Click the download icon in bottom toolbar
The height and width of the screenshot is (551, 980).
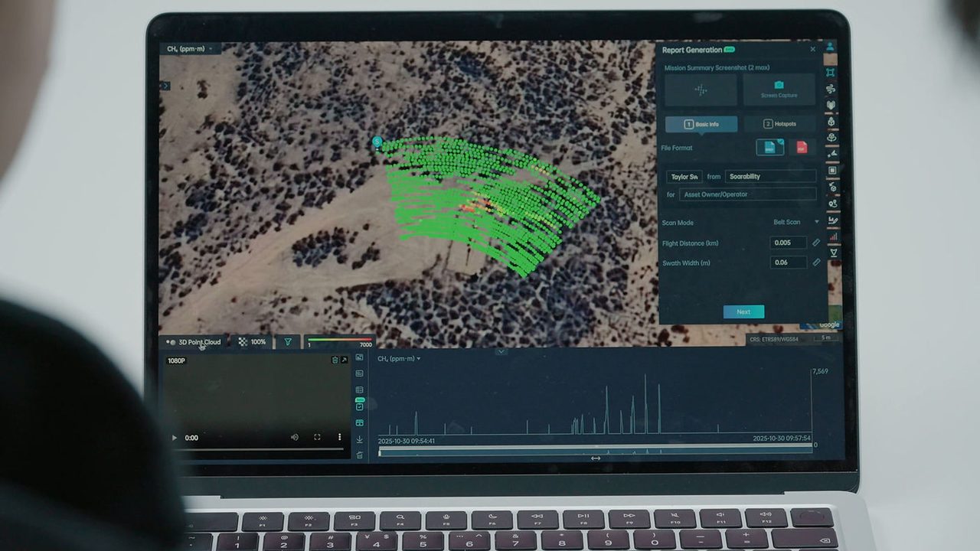click(x=359, y=439)
